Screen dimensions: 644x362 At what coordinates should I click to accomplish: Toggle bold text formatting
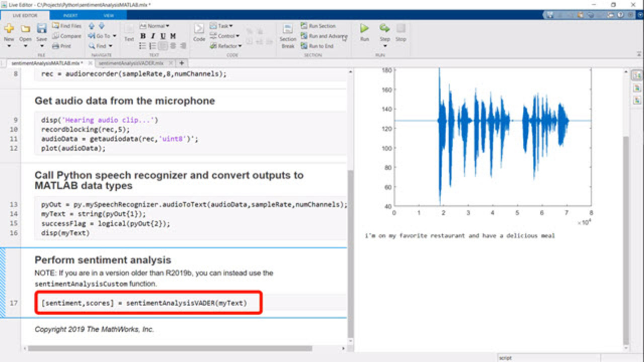coord(143,36)
